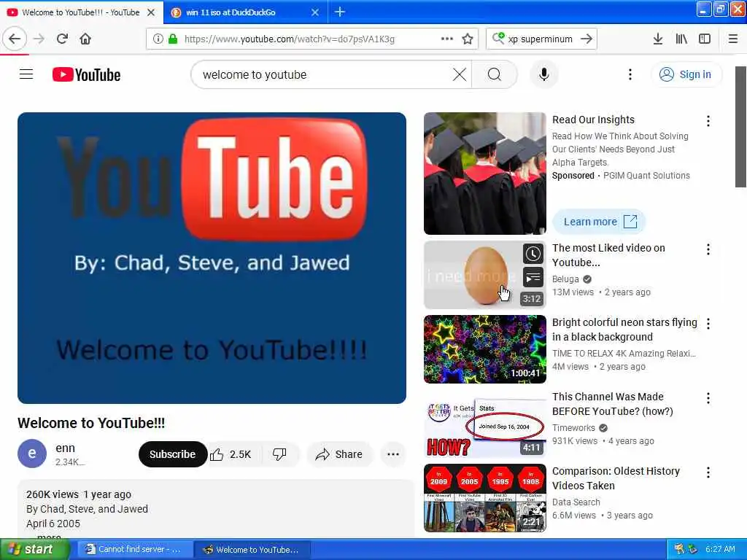Subscribe to the enn channel
The width and height of the screenshot is (747, 560).
click(172, 454)
